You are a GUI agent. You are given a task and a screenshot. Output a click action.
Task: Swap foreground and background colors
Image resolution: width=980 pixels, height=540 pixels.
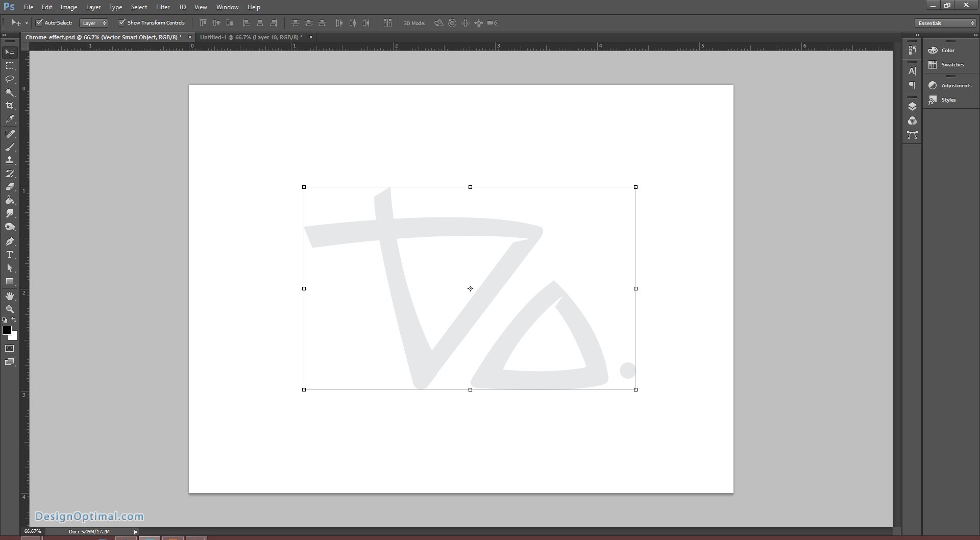click(x=14, y=320)
